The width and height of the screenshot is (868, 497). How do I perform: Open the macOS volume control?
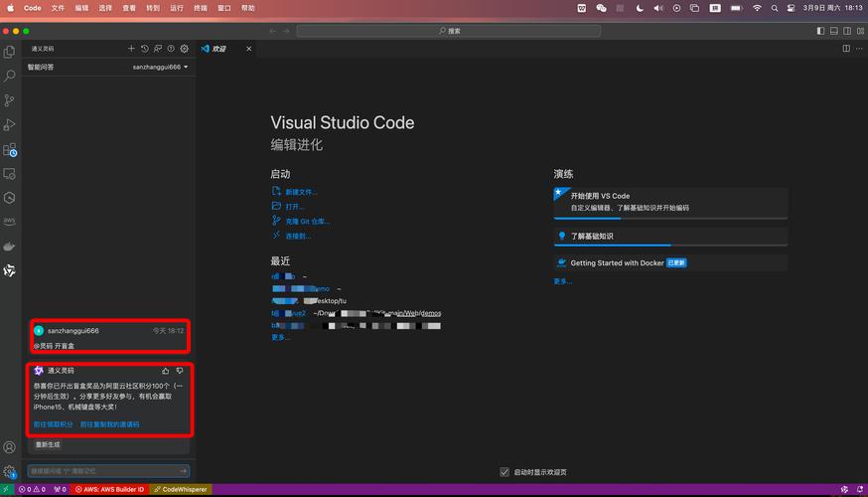[x=658, y=8]
